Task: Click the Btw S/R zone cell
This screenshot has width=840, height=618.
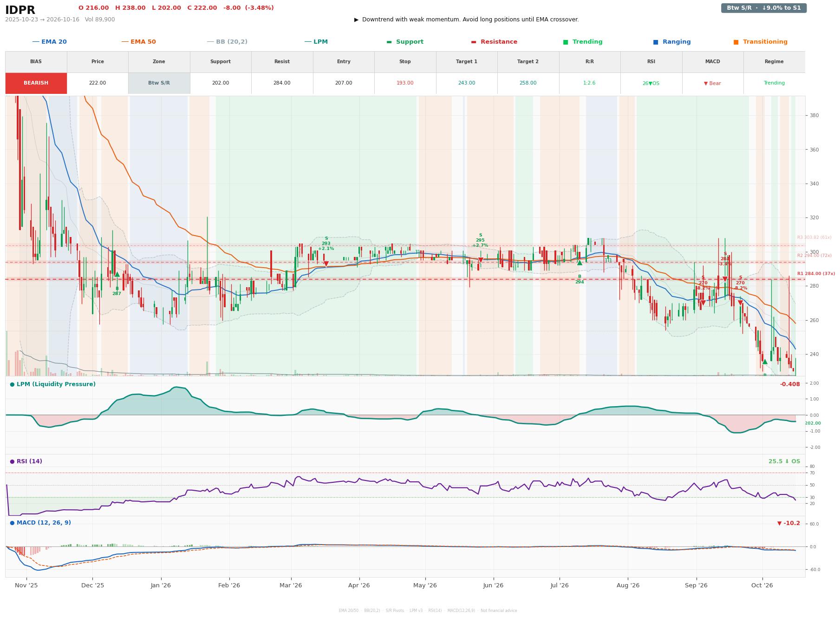Action: 159,83
